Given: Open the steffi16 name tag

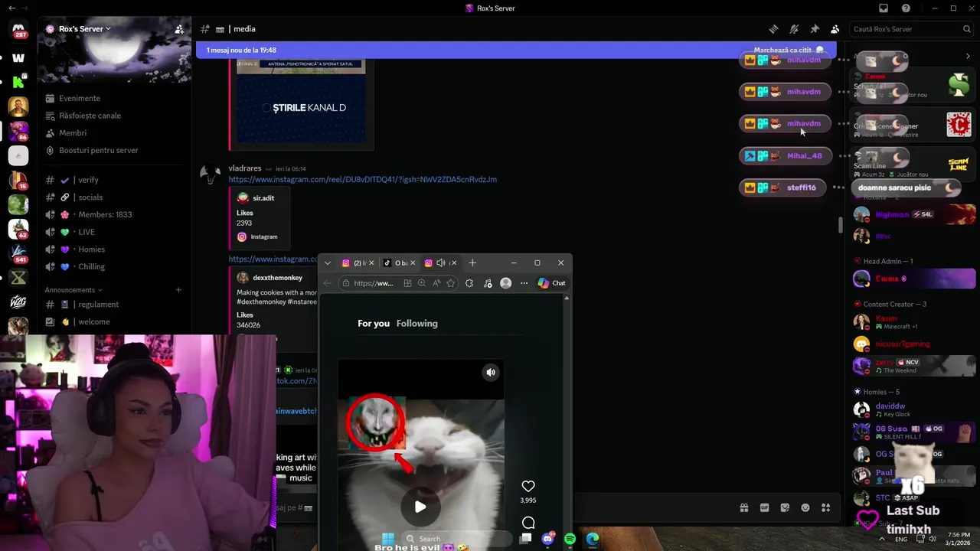Looking at the screenshot, I should click(782, 187).
